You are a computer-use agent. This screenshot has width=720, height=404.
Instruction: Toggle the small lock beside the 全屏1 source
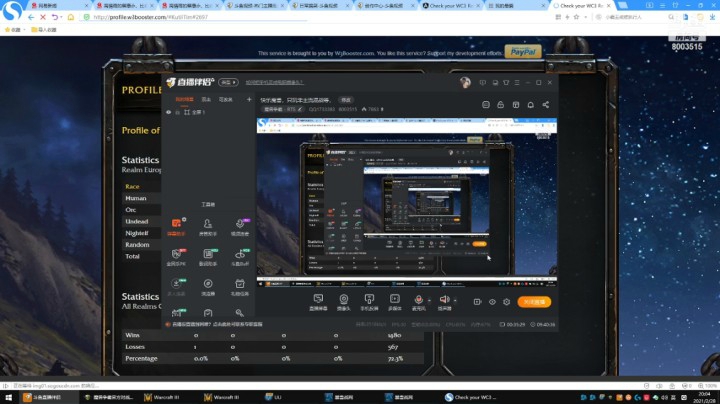click(x=177, y=112)
